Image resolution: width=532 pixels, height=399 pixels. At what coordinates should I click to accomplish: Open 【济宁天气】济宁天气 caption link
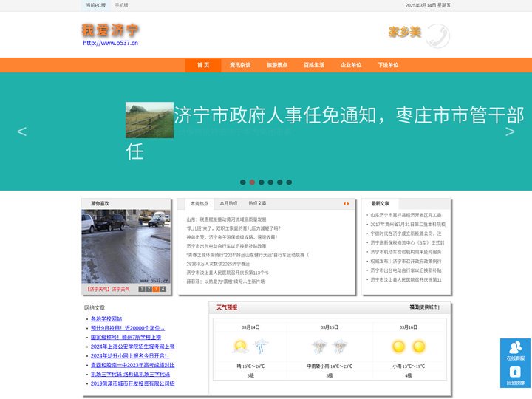coord(108,290)
